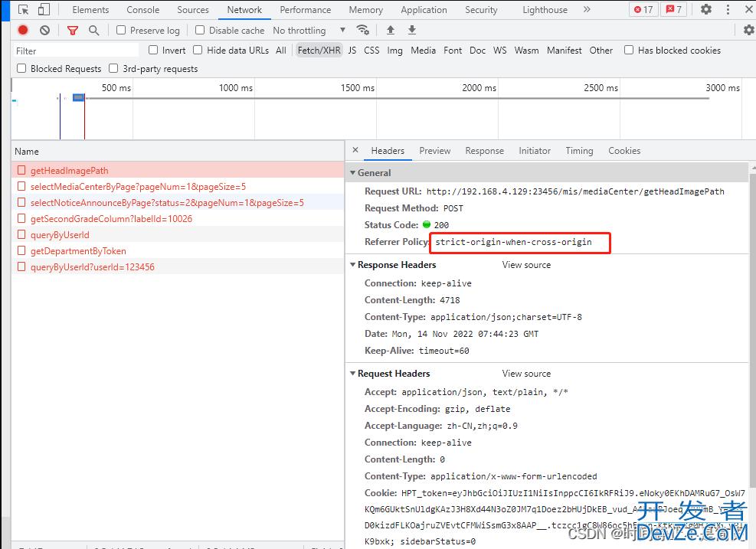Check Has blocked cookies checkbox
The height and width of the screenshot is (549, 756).
(x=629, y=50)
